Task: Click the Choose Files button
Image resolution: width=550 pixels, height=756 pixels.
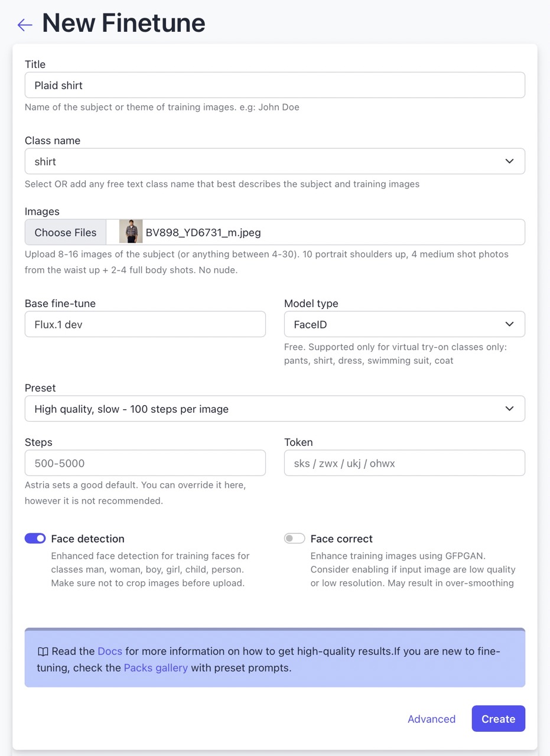Action: click(66, 232)
